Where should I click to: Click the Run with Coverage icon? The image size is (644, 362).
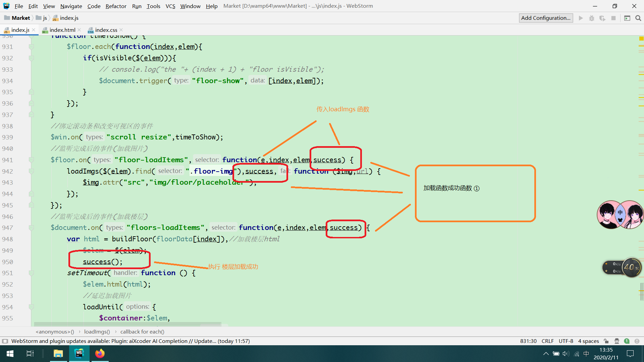(602, 18)
